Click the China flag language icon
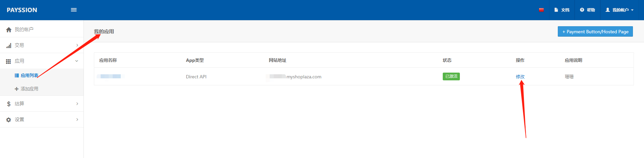Viewport: 644px width, 158px height. [541, 10]
